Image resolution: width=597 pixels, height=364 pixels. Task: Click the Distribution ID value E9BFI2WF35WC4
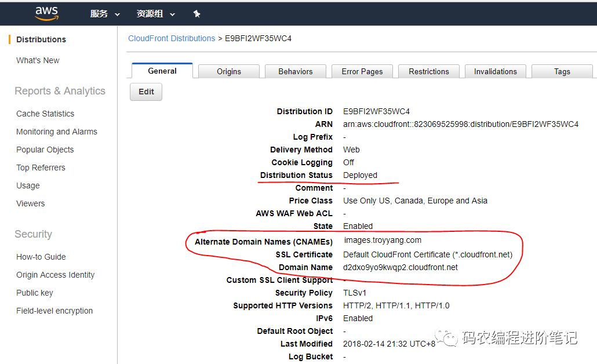coord(376,111)
